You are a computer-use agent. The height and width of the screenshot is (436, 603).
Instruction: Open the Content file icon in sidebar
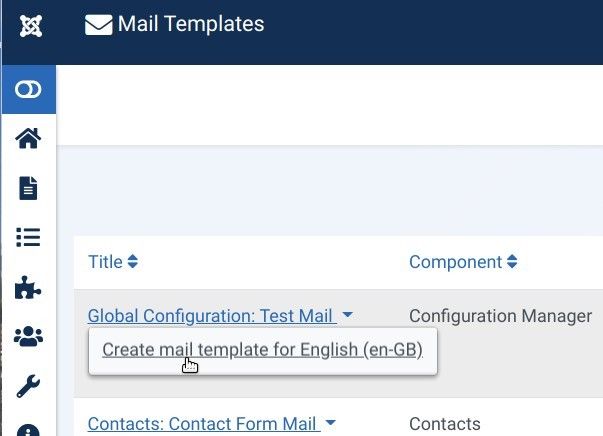[28, 188]
